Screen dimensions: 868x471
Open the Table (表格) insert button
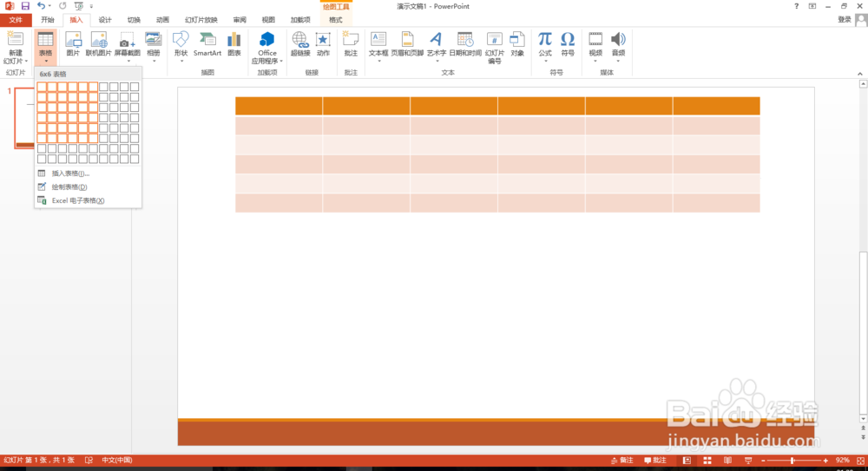tap(45, 46)
